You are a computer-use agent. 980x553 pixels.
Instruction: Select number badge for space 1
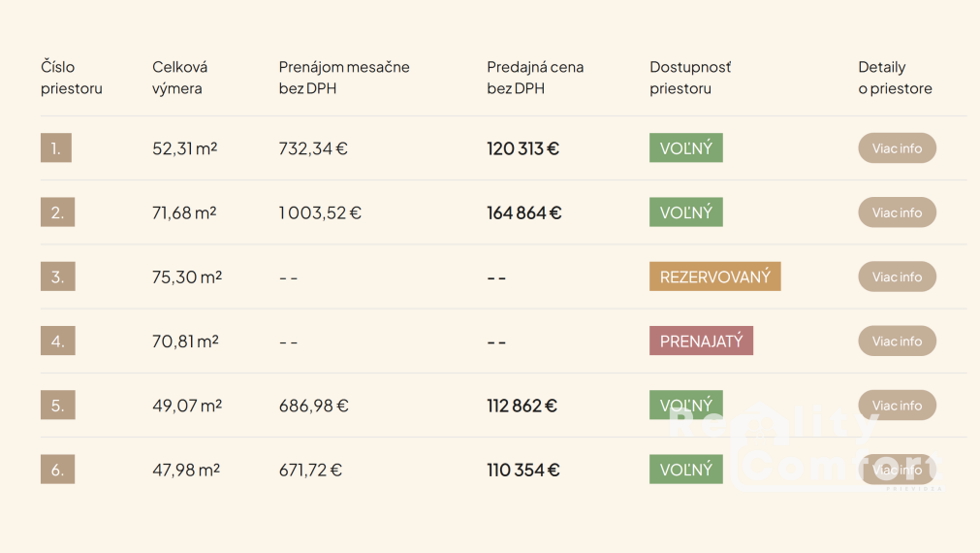56,148
